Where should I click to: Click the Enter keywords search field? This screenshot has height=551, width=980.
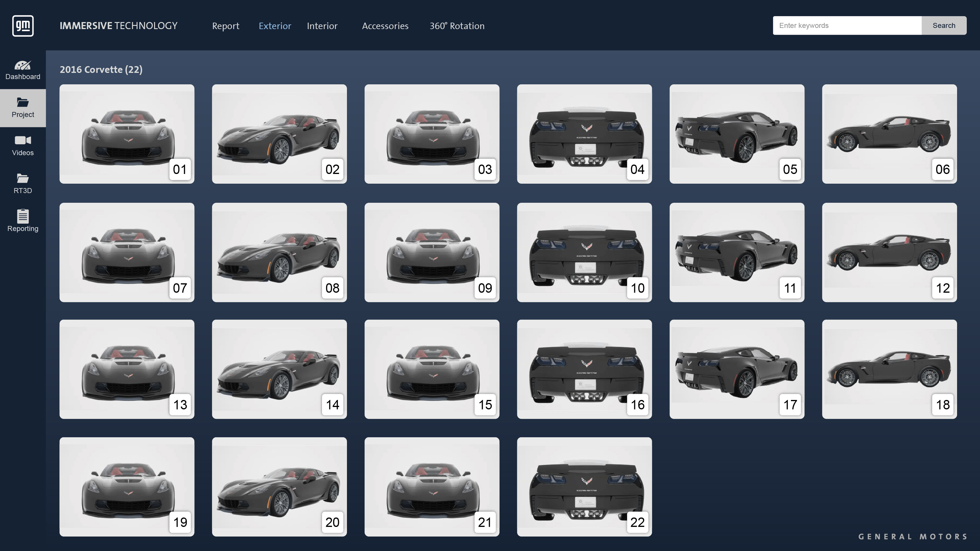tap(847, 26)
